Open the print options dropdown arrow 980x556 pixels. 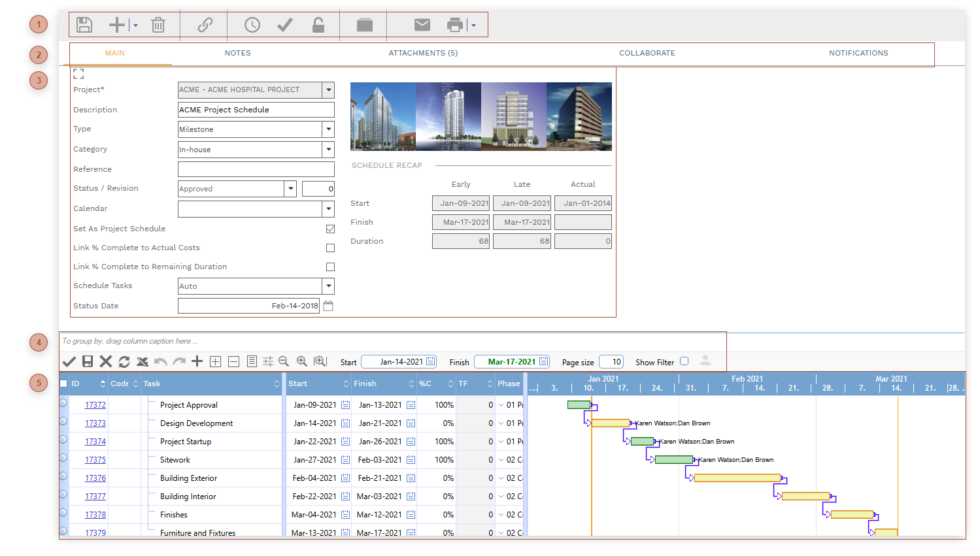pos(473,25)
